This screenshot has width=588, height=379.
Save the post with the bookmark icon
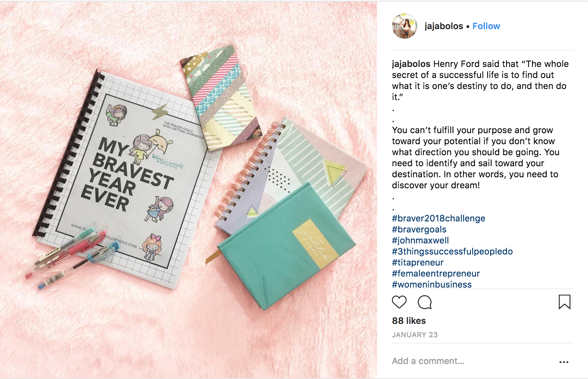[564, 302]
